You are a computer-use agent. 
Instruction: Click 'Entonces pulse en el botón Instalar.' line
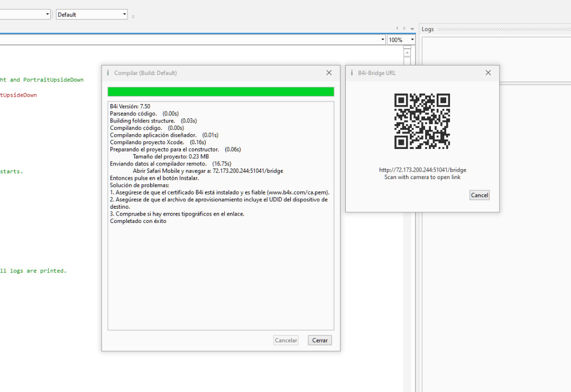tap(154, 178)
